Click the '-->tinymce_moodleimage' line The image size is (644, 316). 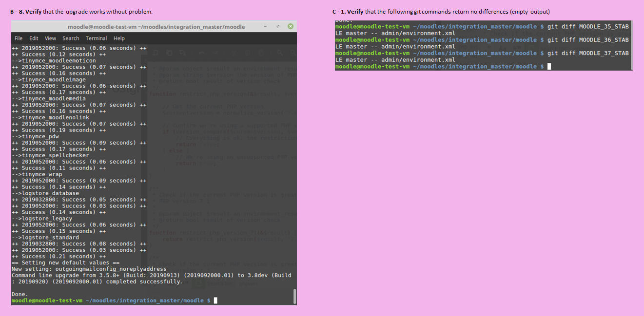point(48,79)
